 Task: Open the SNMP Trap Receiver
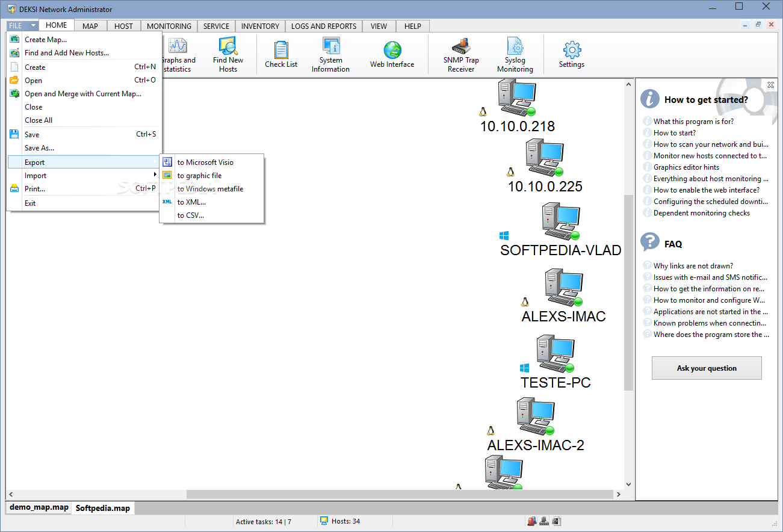pos(461,55)
